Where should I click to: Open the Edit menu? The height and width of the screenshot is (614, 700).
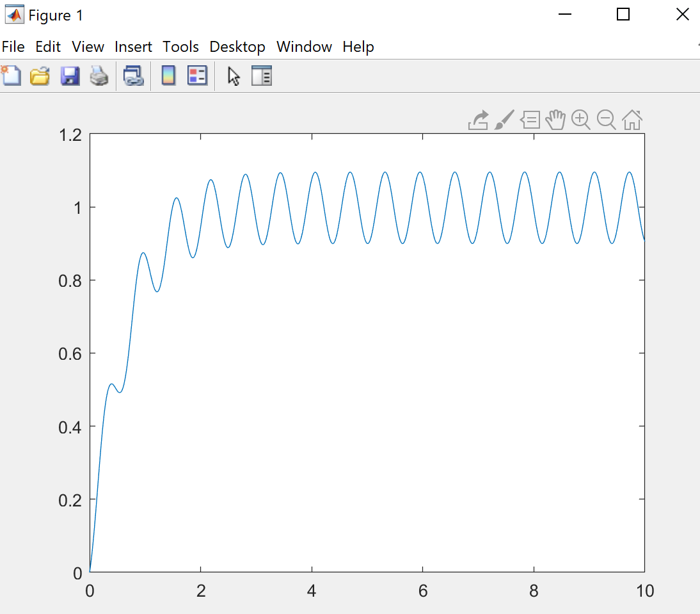click(48, 47)
